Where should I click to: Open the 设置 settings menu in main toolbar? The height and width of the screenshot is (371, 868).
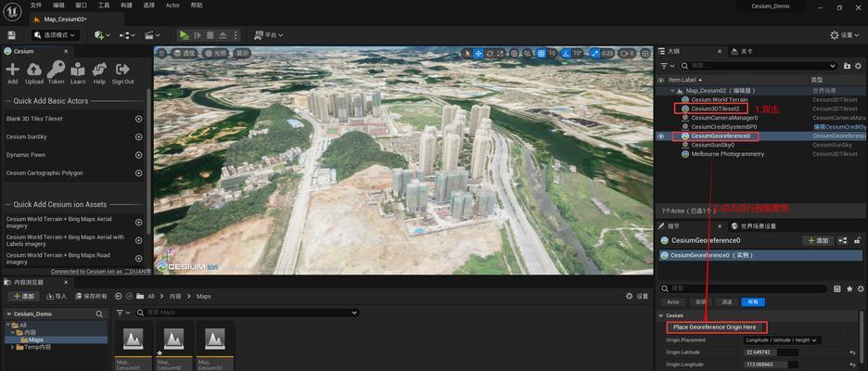tap(844, 35)
